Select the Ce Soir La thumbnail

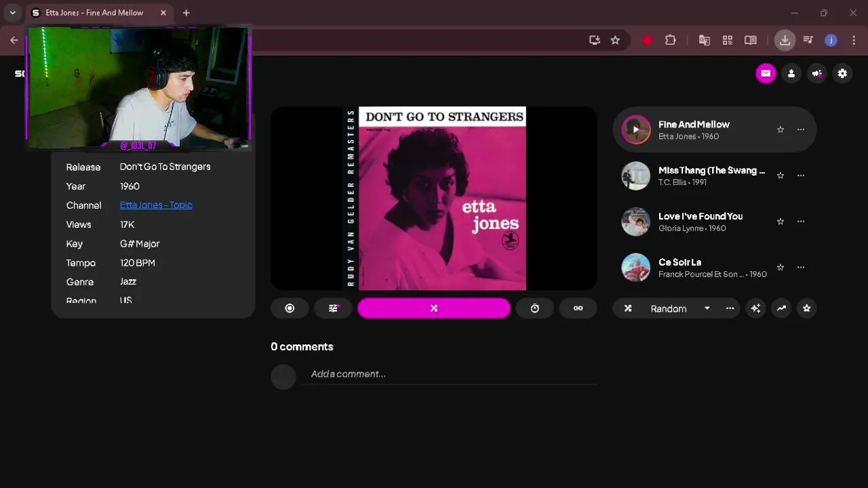pyautogui.click(x=636, y=268)
